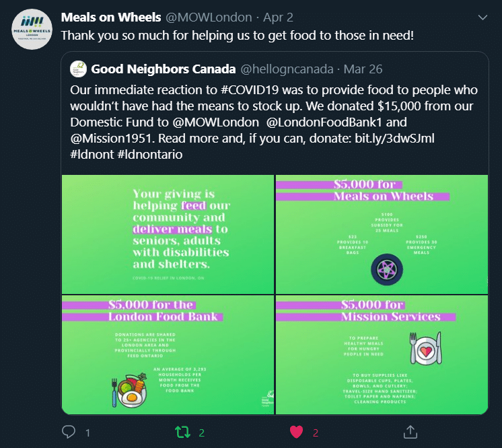Unlike the tweet via red heart icon
Image resolution: width=502 pixels, height=448 pixels.
tap(296, 433)
